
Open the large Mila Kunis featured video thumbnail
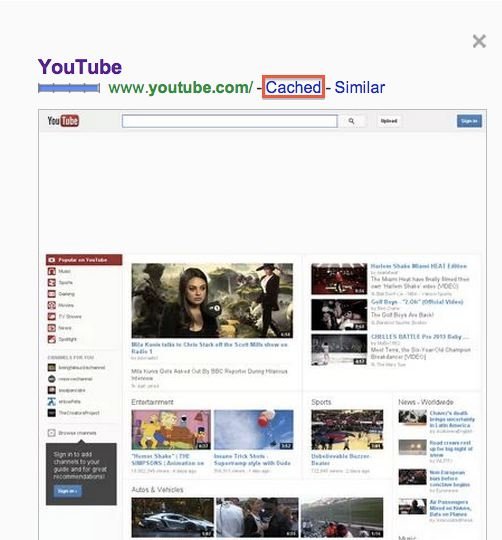tap(212, 300)
